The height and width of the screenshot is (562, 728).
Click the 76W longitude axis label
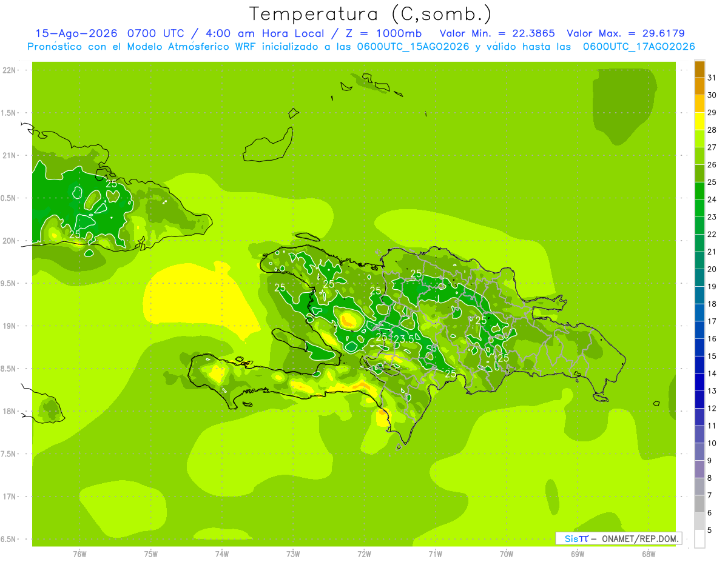[79, 554]
